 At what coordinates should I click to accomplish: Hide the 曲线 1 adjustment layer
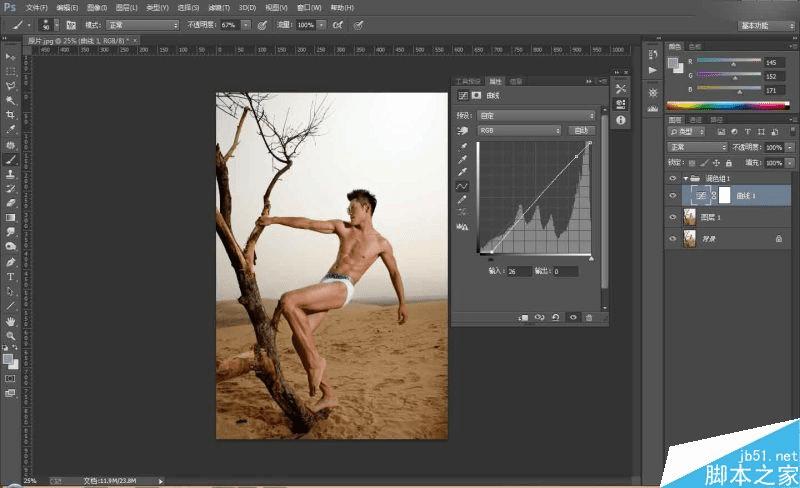pos(672,195)
